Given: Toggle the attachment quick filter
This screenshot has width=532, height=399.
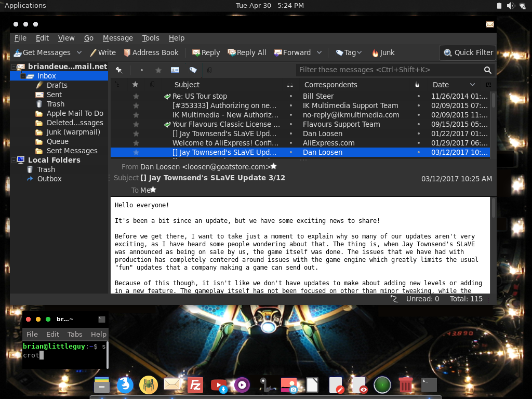Looking at the screenshot, I should tap(209, 70).
